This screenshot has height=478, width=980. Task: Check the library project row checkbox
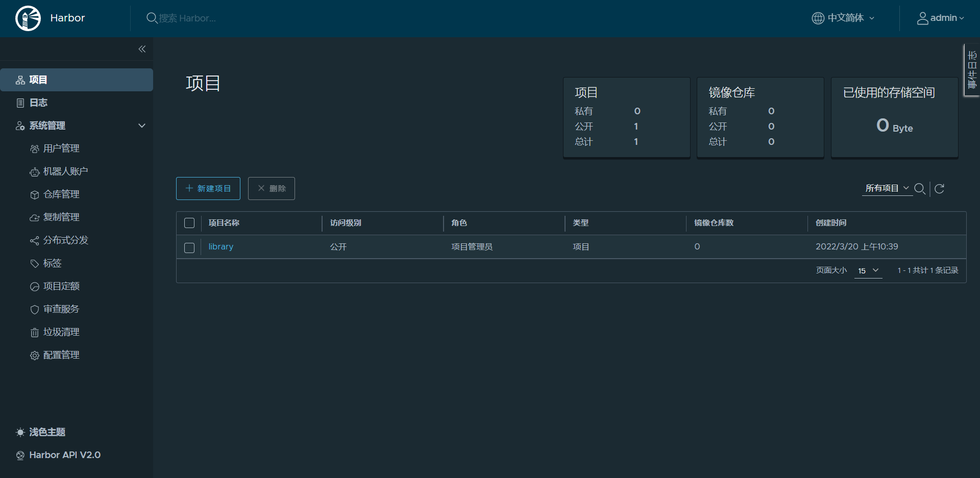189,248
